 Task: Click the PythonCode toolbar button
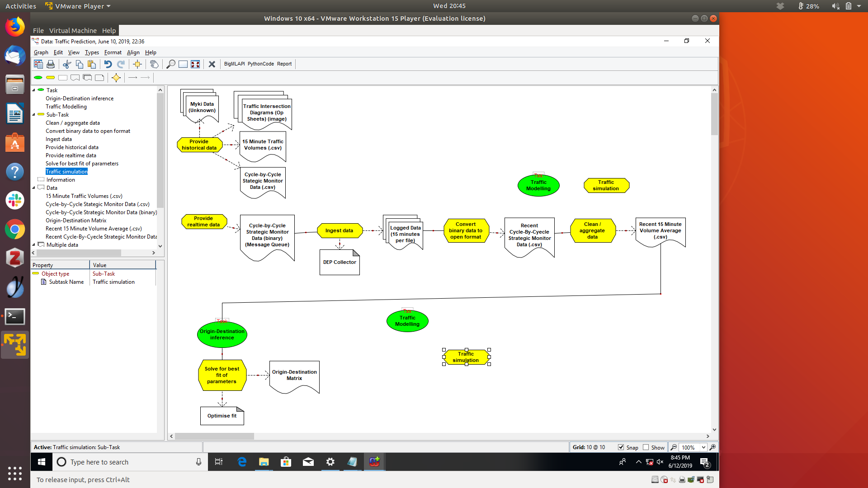tap(260, 64)
